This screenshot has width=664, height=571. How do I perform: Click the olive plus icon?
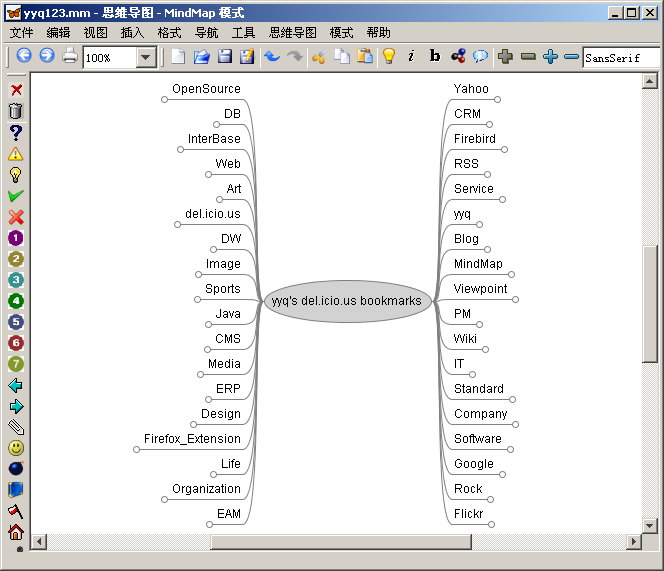(505, 56)
